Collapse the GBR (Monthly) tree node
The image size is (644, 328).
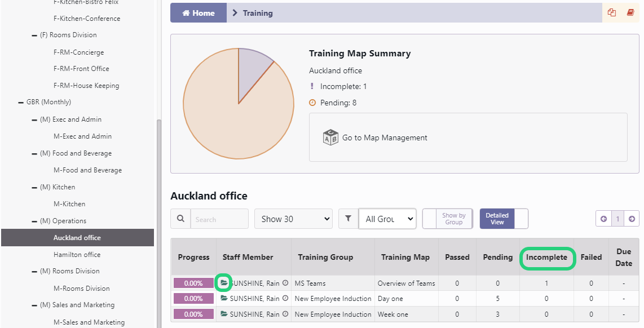pyautogui.click(x=21, y=102)
